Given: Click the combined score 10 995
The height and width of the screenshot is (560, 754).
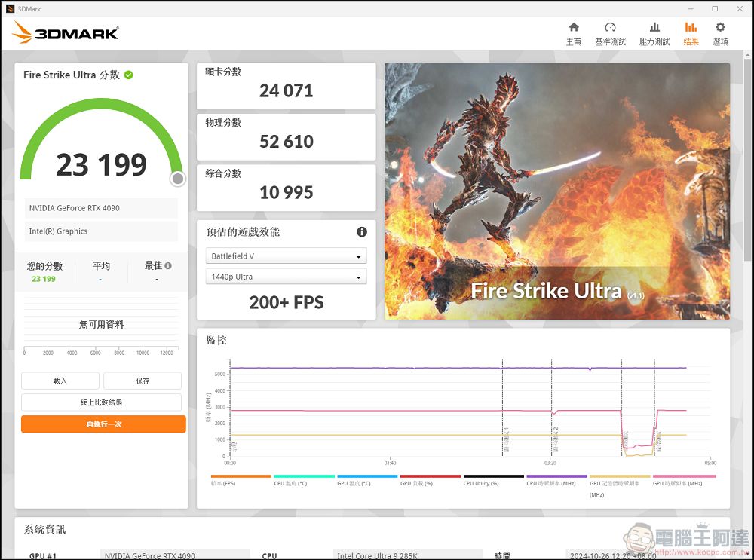Looking at the screenshot, I should 286,192.
